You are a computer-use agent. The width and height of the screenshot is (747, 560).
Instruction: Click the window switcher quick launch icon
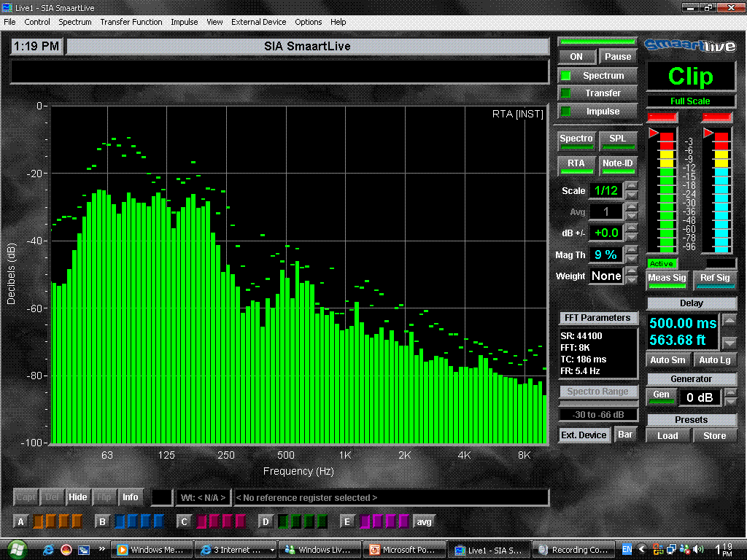[84, 550]
